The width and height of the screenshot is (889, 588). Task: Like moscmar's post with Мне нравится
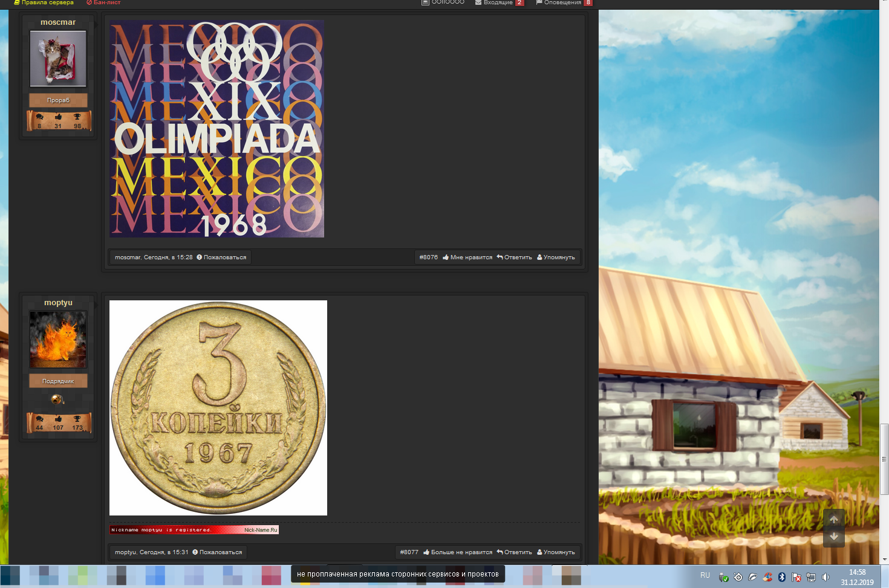[x=467, y=257]
